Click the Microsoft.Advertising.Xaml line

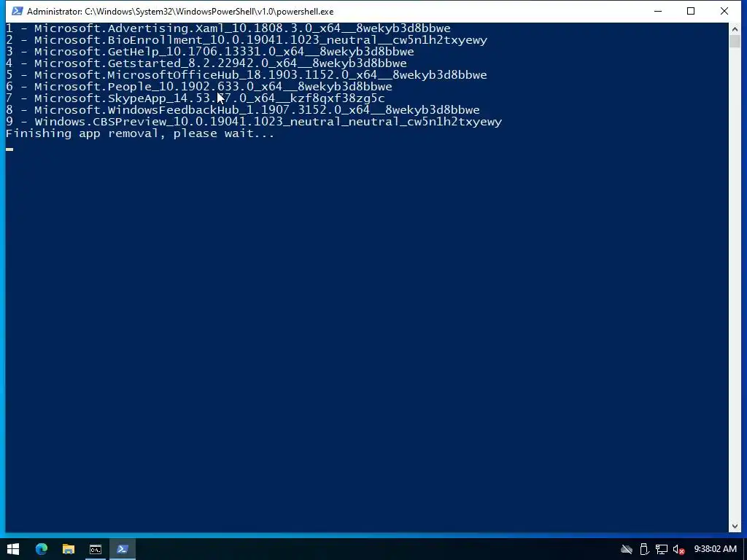228,28
